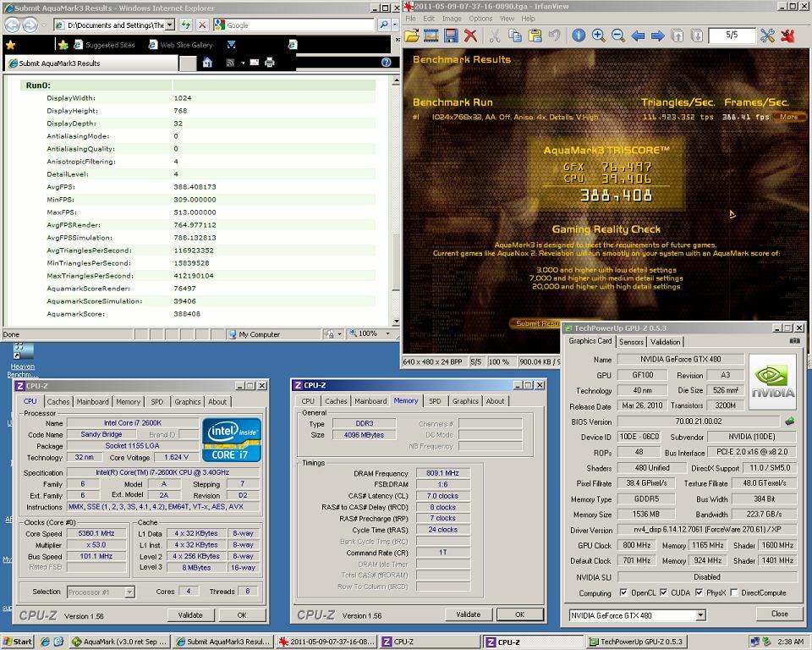Toggle the OpenCL checkbox in GPU-Z
This screenshot has width=812, height=650.
[623, 592]
